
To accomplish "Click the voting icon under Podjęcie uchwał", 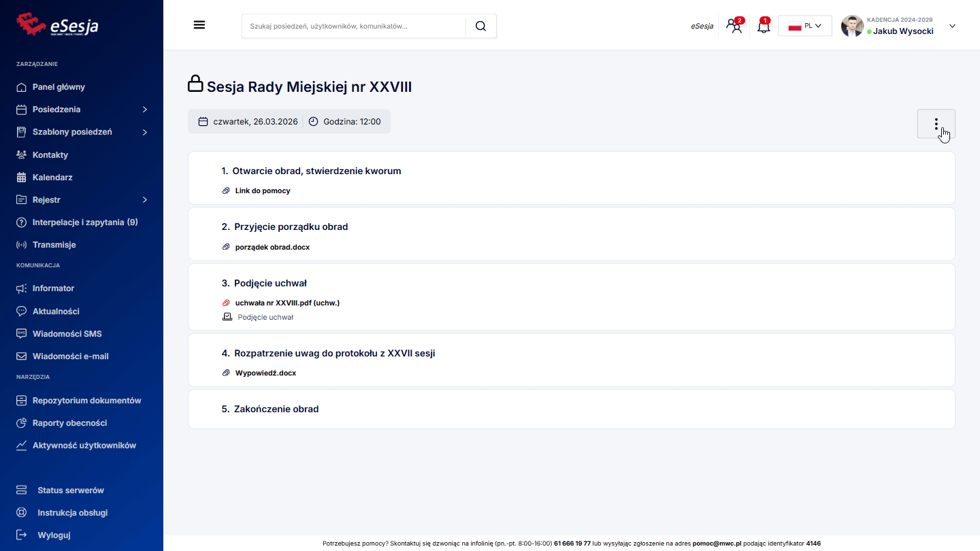I will pyautogui.click(x=227, y=317).
